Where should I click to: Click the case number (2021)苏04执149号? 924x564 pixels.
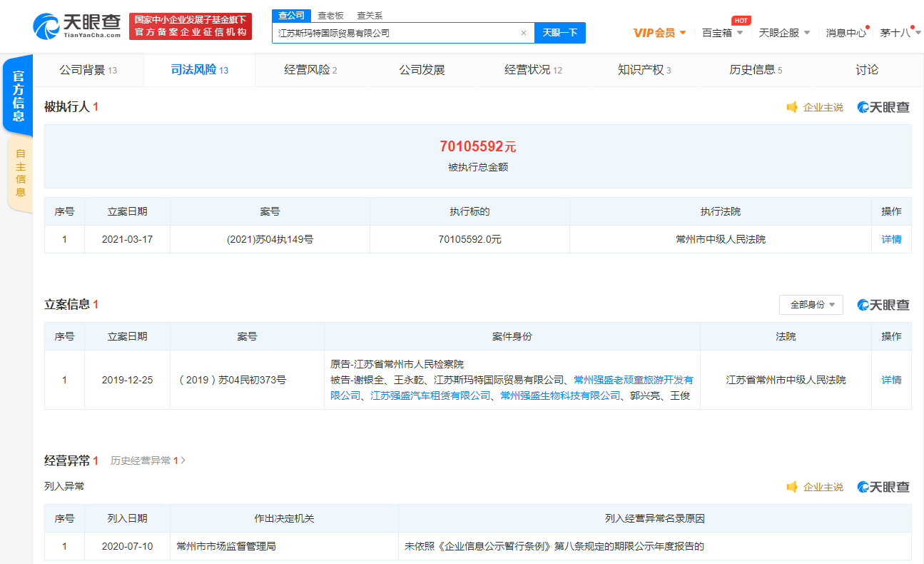[270, 240]
